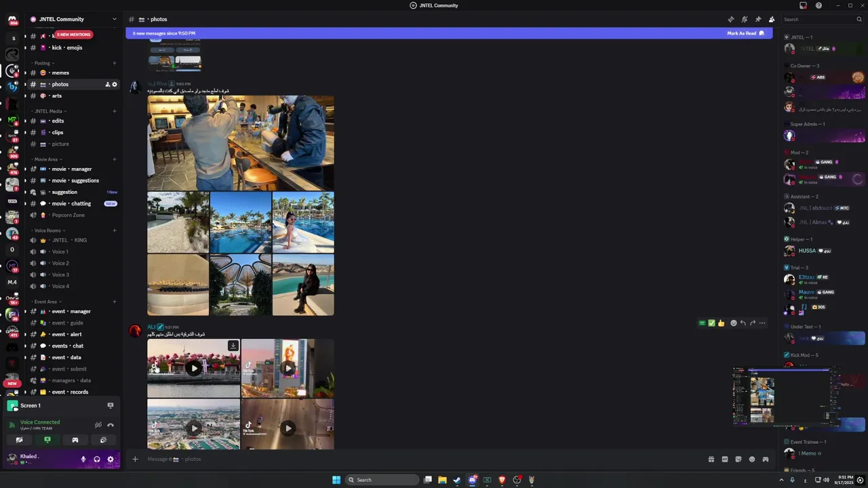Create channel plus in Posting category
Viewport: 868px width, 488px height.
pyautogui.click(x=114, y=63)
